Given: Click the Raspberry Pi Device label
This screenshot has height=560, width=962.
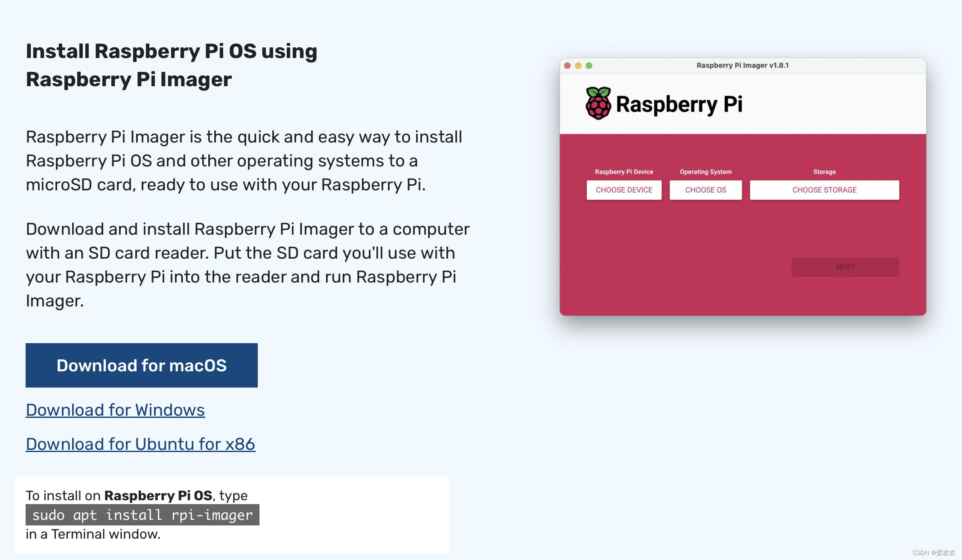Looking at the screenshot, I should coord(624,172).
